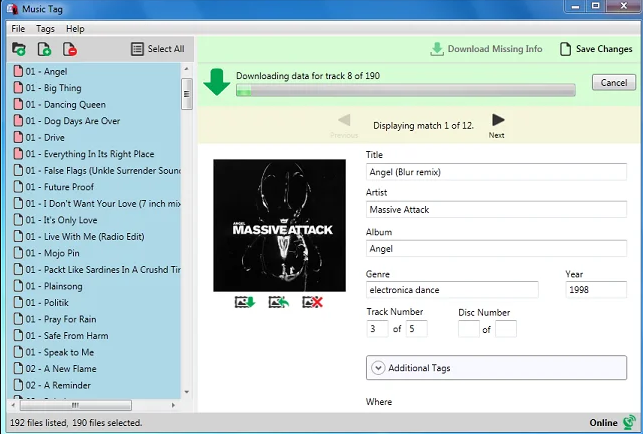This screenshot has width=643, height=434.
Task: Click the Year field showing 1998
Action: pyautogui.click(x=596, y=290)
